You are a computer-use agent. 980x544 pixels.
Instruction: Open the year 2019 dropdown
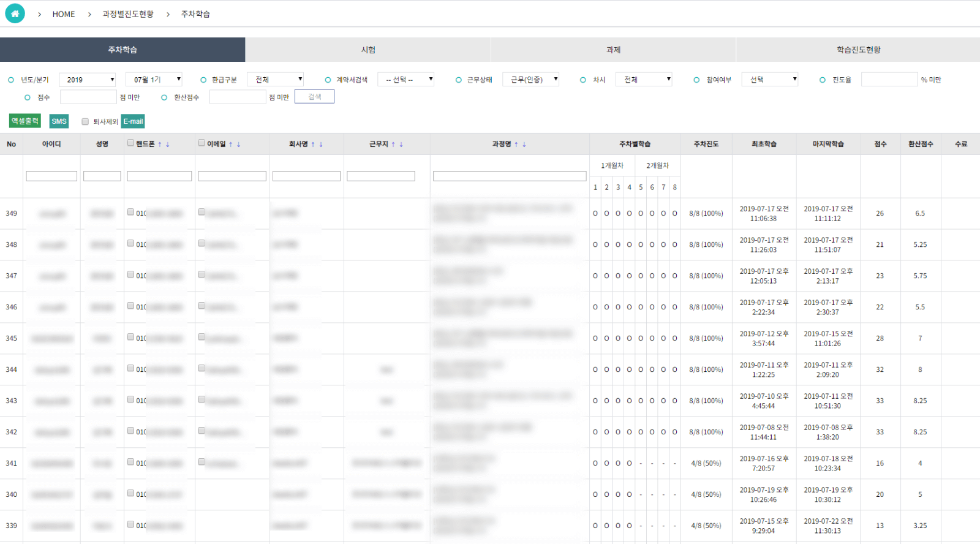(x=88, y=80)
